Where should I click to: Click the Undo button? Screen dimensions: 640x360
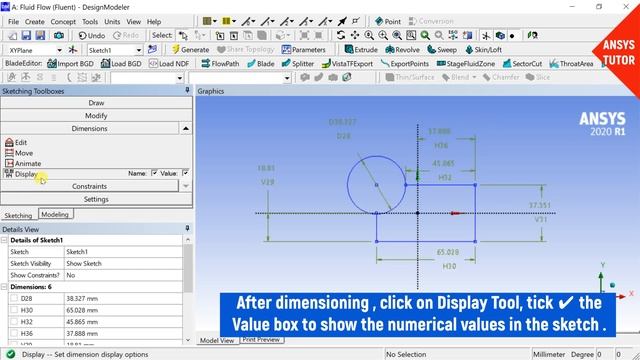[91, 36]
